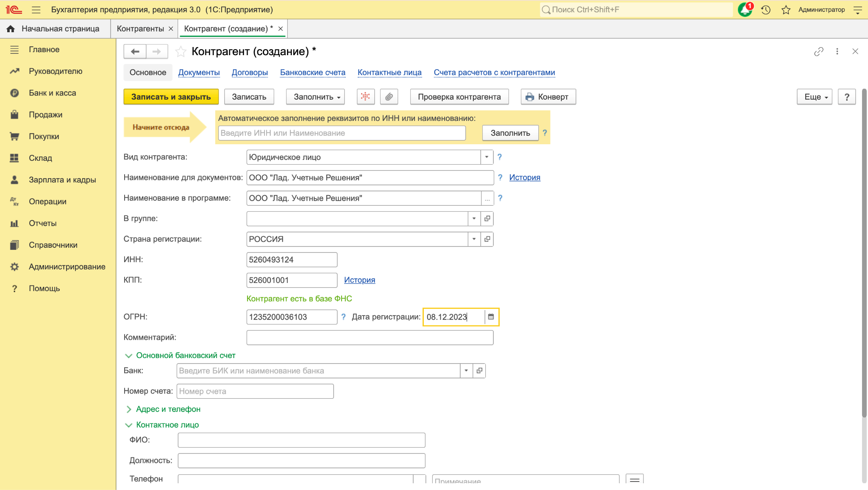868x490 pixels.
Task: Add this form to favorites star
Action: pyautogui.click(x=181, y=51)
